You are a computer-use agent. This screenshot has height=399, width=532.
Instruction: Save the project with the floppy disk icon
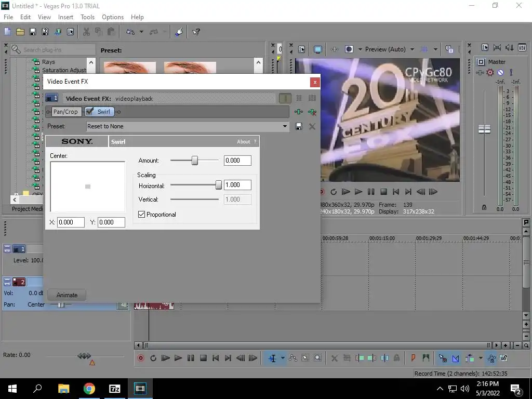pos(33,32)
